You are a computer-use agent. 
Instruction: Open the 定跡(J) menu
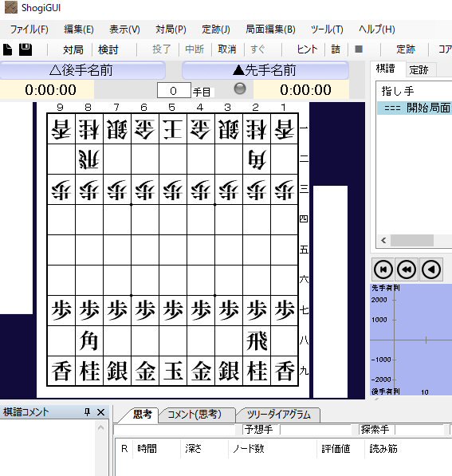point(216,30)
